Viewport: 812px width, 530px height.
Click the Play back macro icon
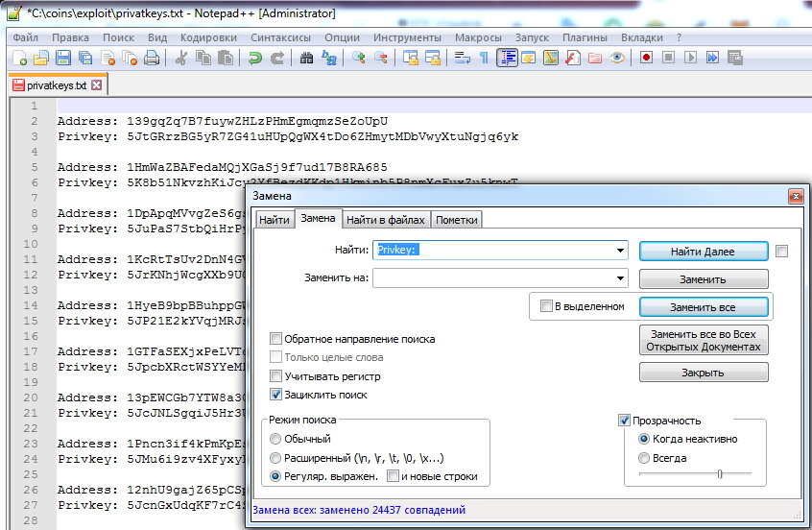pos(690,58)
